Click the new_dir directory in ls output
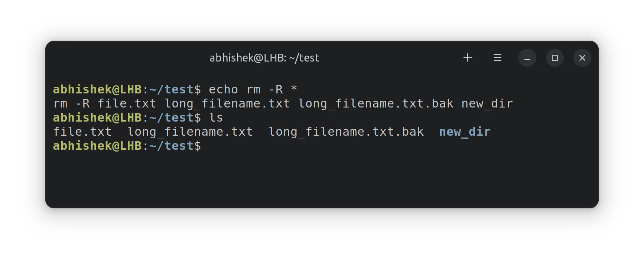The height and width of the screenshot is (258, 644). [465, 132]
